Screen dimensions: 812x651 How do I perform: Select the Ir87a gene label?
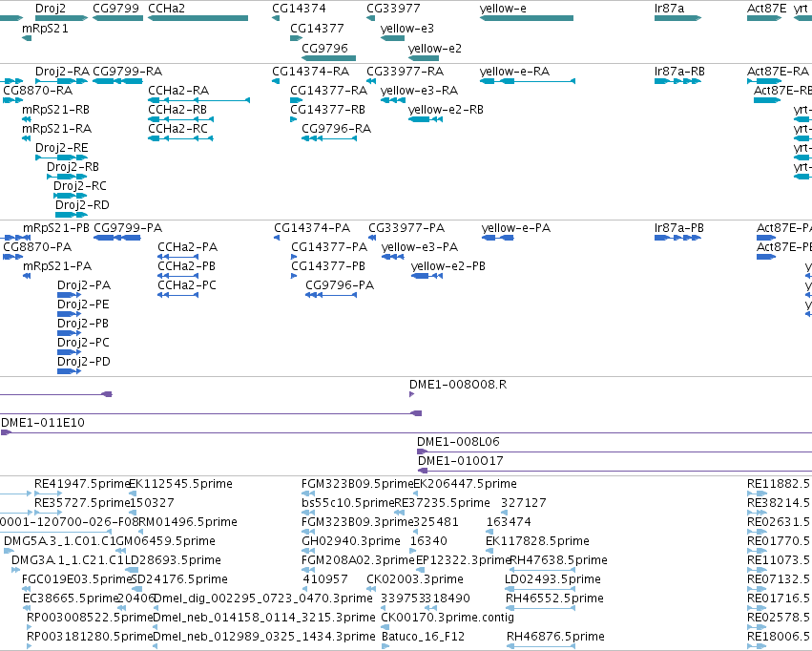click(x=669, y=9)
